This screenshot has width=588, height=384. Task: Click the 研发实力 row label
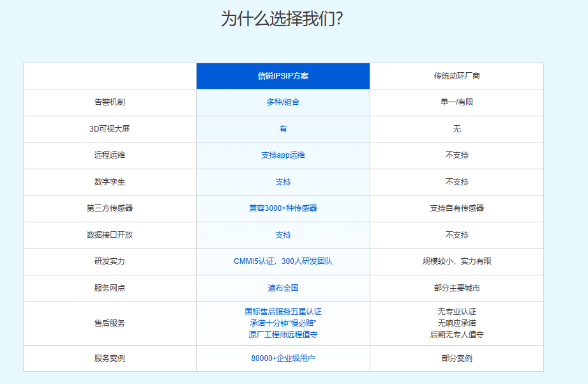(110, 261)
